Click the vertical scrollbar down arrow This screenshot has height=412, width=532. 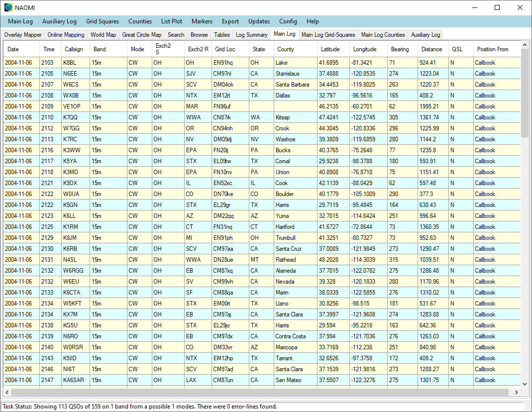point(525,384)
